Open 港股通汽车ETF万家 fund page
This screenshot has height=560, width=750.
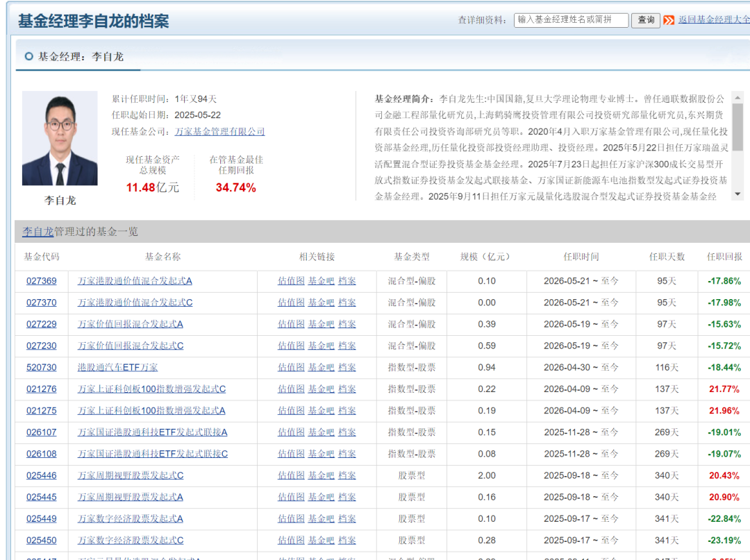click(x=117, y=368)
